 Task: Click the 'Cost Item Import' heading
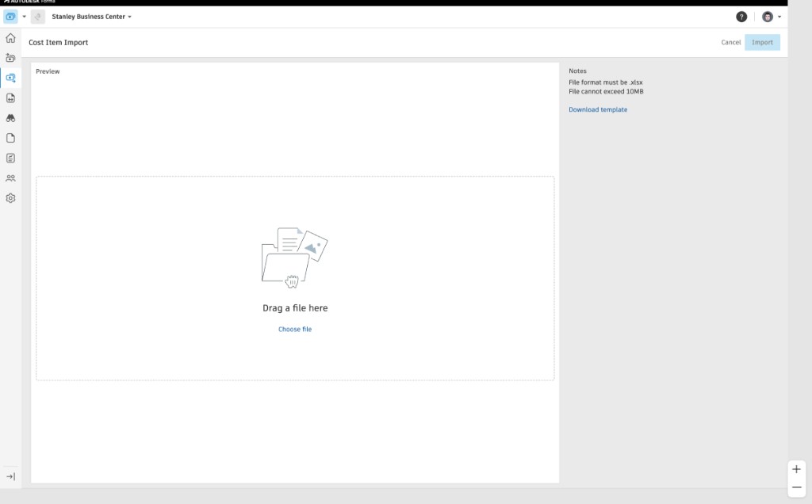[58, 43]
